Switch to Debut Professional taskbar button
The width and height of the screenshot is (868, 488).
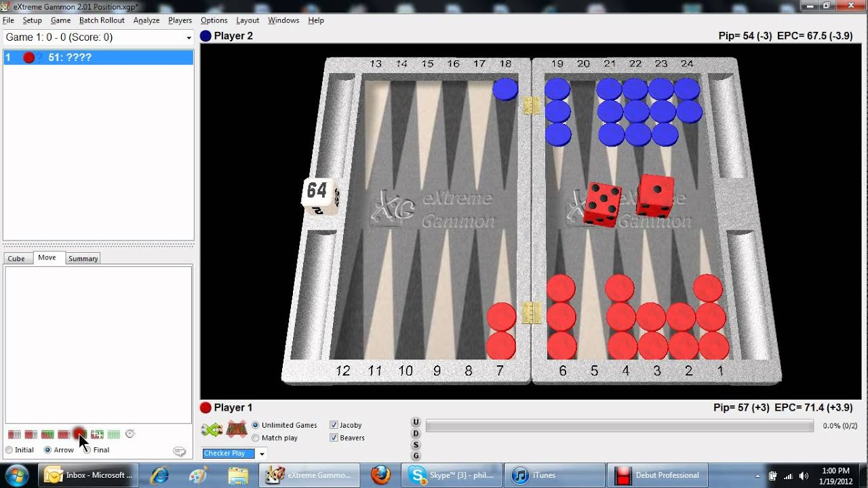click(x=658, y=475)
